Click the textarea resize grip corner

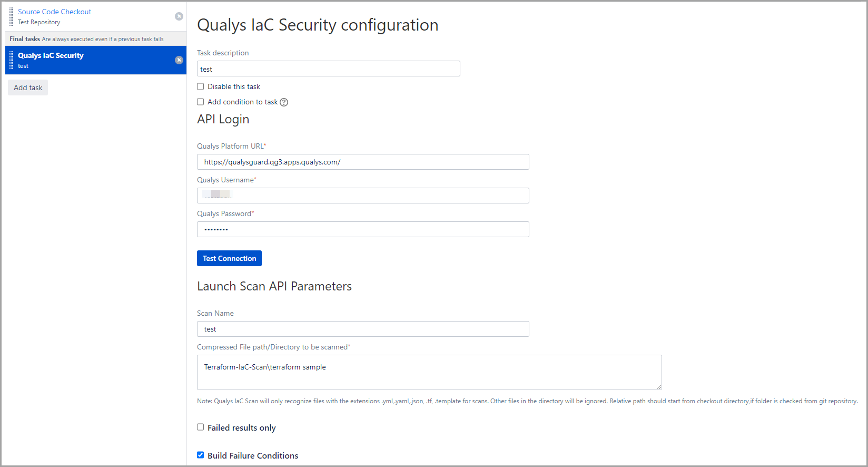(x=658, y=386)
